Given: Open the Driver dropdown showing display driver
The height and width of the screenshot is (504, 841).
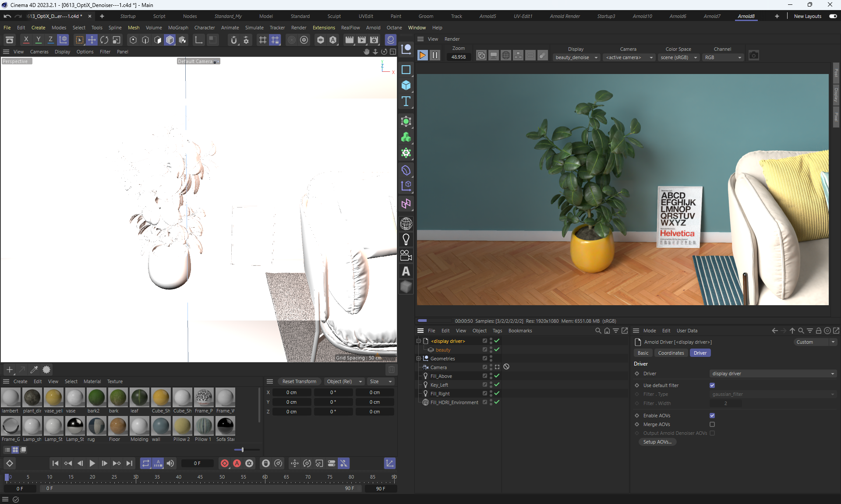Looking at the screenshot, I should 773,374.
